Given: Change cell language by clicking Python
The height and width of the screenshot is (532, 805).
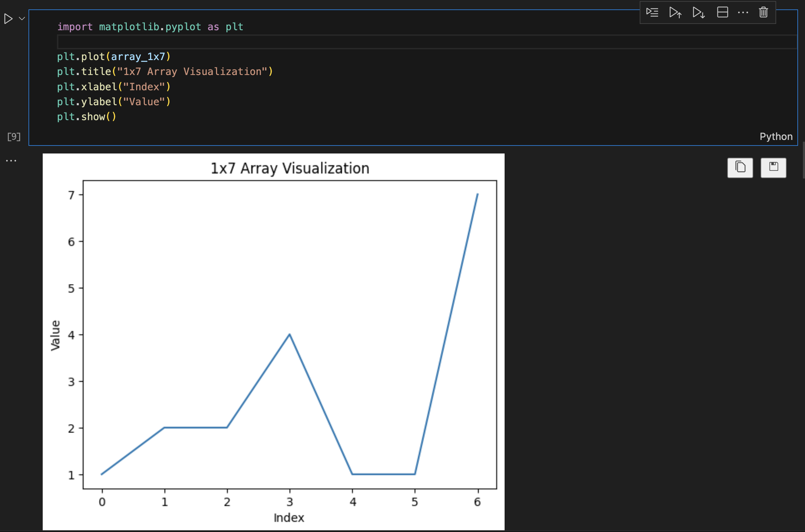Looking at the screenshot, I should (x=776, y=136).
